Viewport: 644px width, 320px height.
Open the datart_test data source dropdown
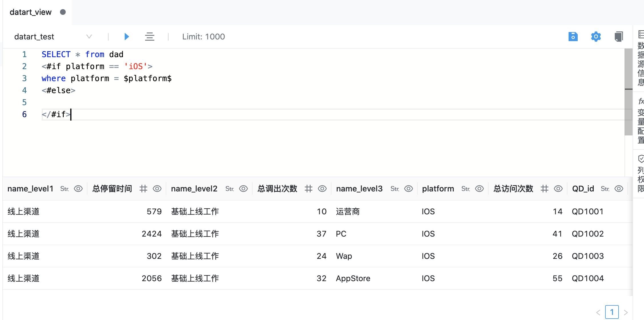(x=53, y=37)
